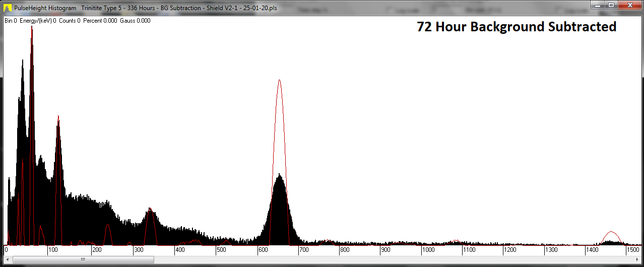The height and width of the screenshot is (267, 644).
Task: Click the horizontal scrollbar left arrow
Action: pos(8,259)
